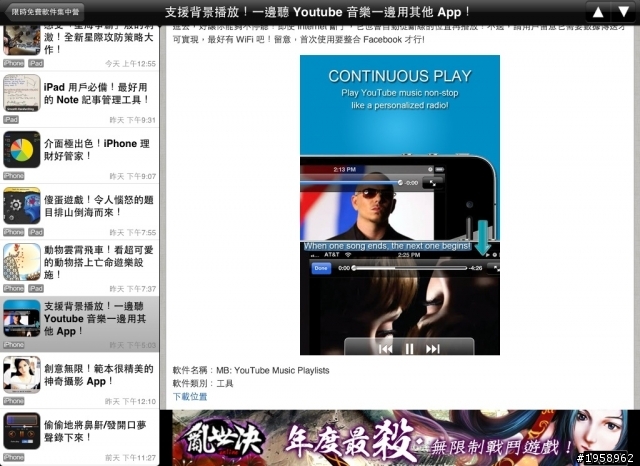Show the previous article with up arrow
This screenshot has height=466, width=640.
tap(598, 12)
